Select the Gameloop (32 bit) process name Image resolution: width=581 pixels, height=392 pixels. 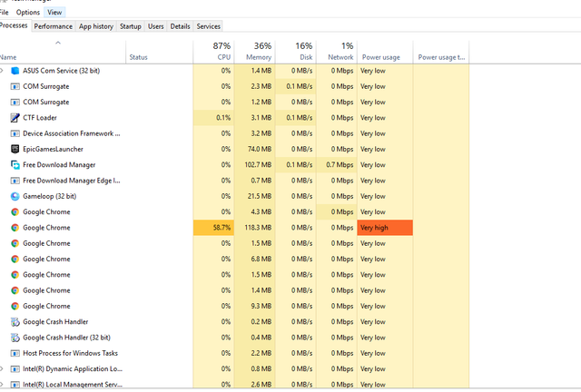click(x=50, y=196)
